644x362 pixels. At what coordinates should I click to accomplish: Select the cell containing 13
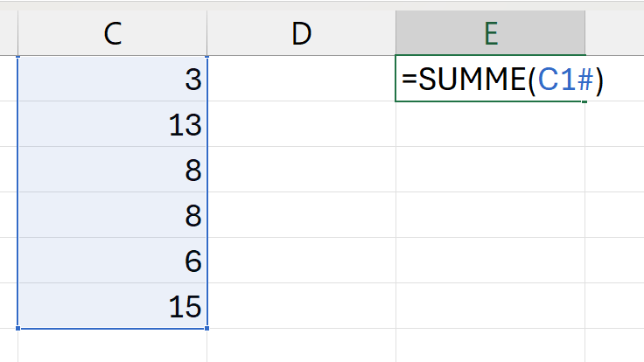pos(112,125)
